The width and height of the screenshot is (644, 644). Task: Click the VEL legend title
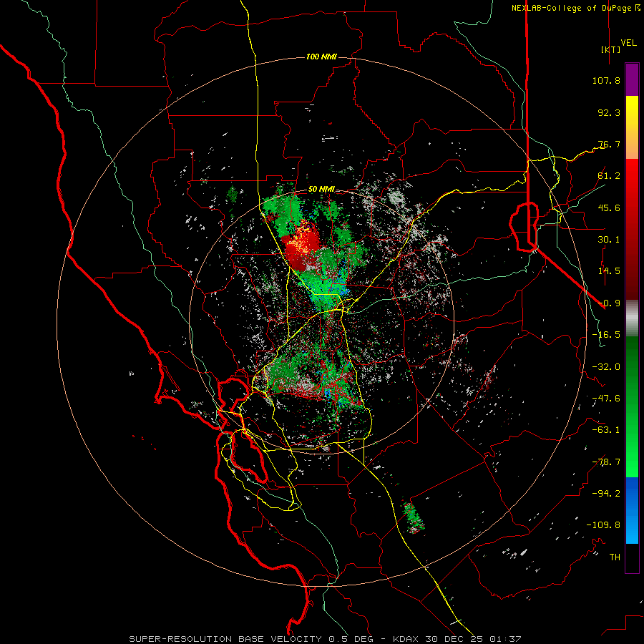coord(628,43)
